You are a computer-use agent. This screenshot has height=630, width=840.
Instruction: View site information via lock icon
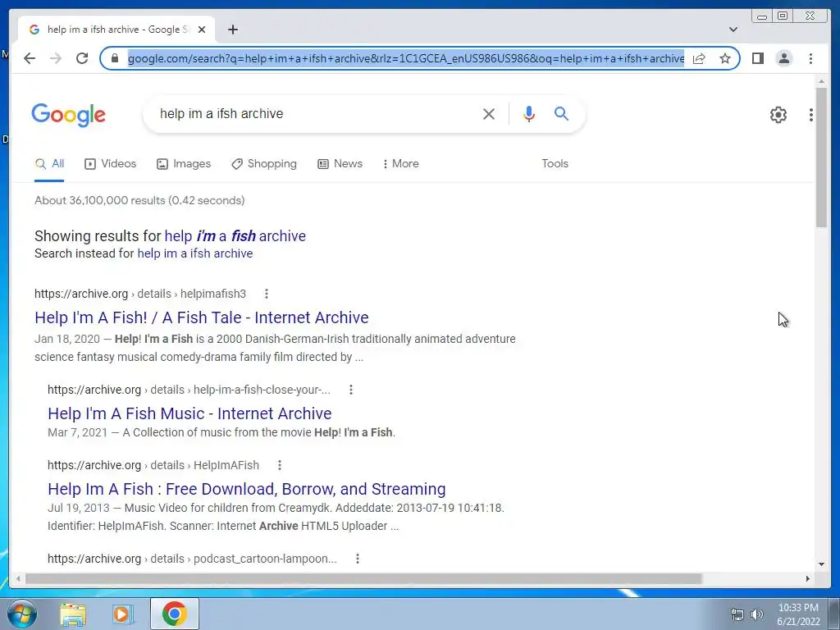(x=114, y=58)
